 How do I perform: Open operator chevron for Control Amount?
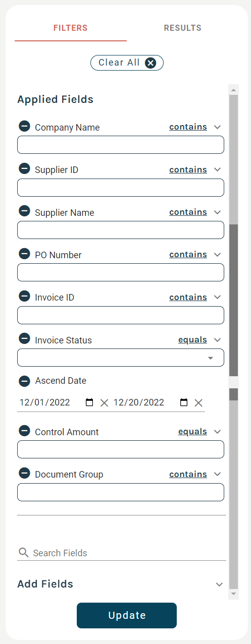click(x=218, y=432)
